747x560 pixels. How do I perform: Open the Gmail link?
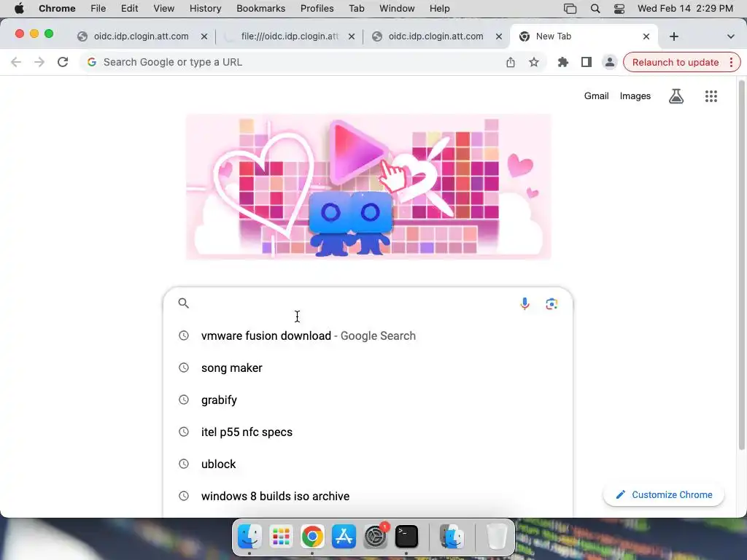click(597, 96)
